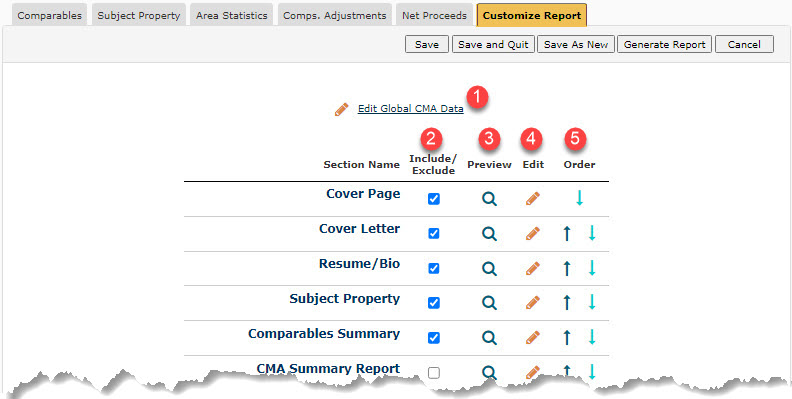Go to the Area Statistics tab
Image resolution: width=792 pixels, height=399 pixels.
(x=232, y=15)
